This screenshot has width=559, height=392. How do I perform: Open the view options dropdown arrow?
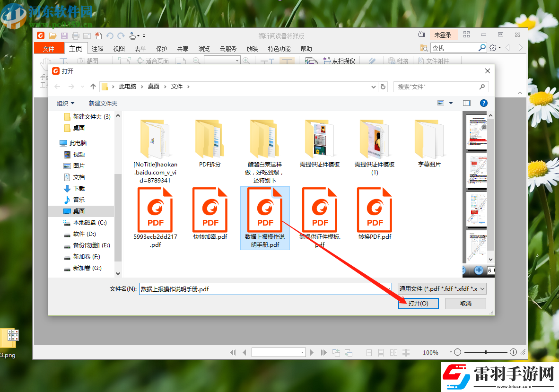pyautogui.click(x=451, y=103)
